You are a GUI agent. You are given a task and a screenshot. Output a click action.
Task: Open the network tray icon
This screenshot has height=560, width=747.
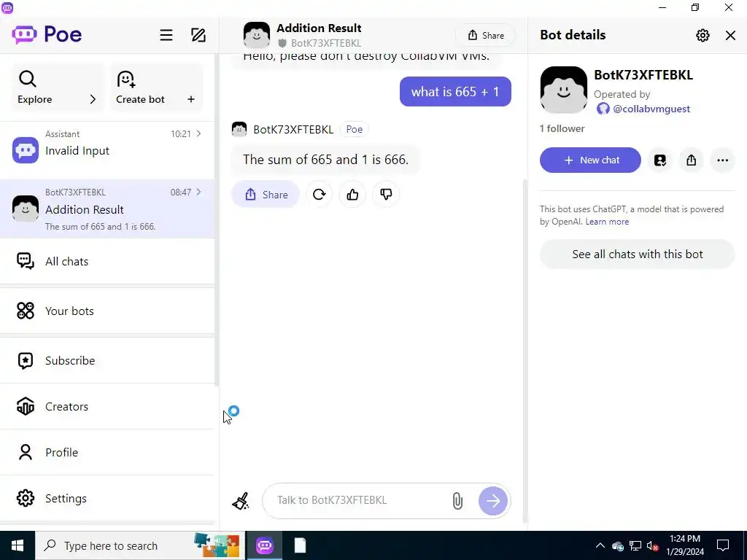(635, 545)
